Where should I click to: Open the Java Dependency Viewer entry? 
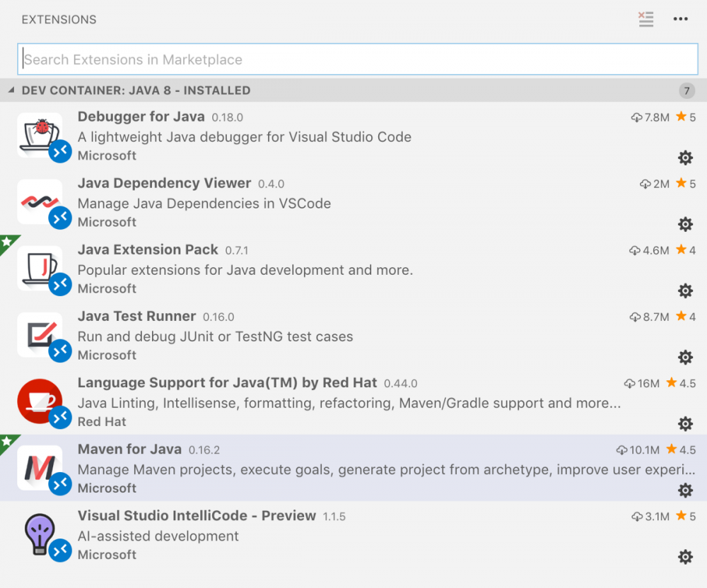[x=164, y=184]
